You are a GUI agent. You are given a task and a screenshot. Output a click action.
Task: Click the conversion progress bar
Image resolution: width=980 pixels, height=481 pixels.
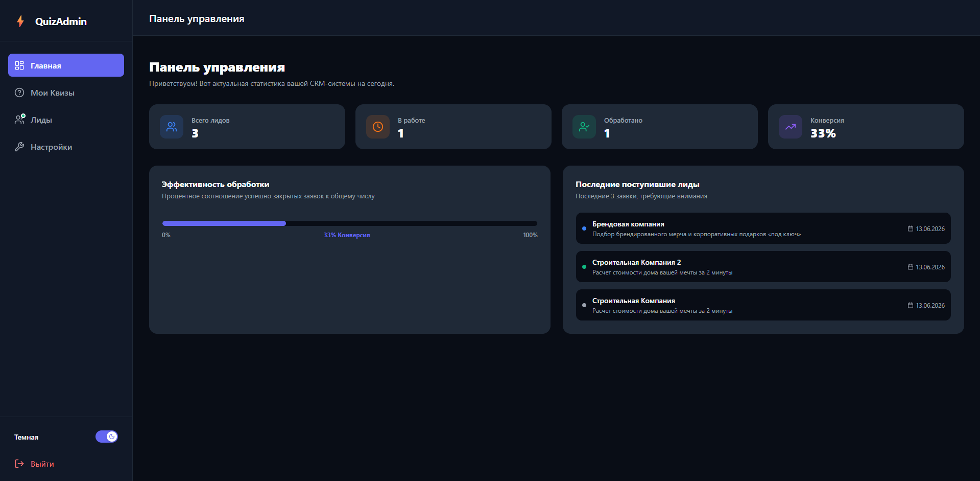pos(350,223)
